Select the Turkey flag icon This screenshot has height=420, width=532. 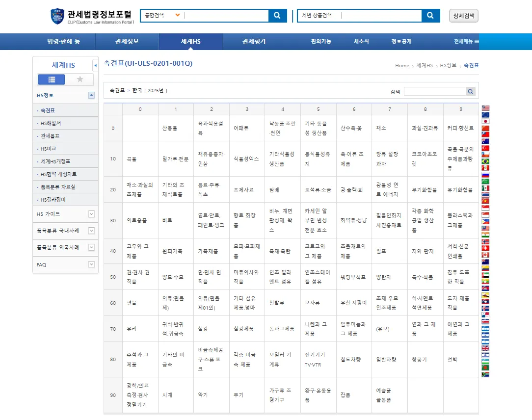485,148
